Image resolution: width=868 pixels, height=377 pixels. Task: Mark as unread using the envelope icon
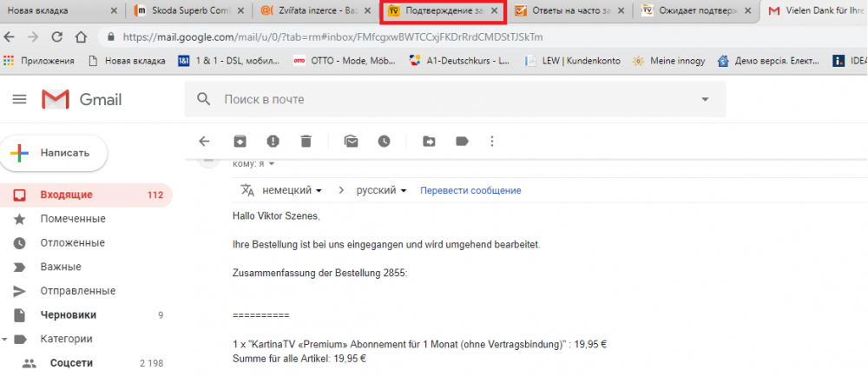point(351,142)
